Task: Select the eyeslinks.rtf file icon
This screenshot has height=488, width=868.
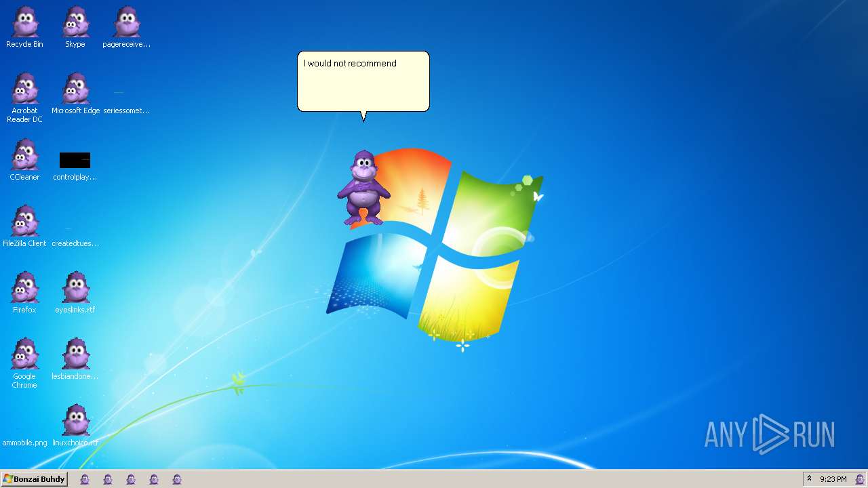Action: pyautogui.click(x=75, y=293)
